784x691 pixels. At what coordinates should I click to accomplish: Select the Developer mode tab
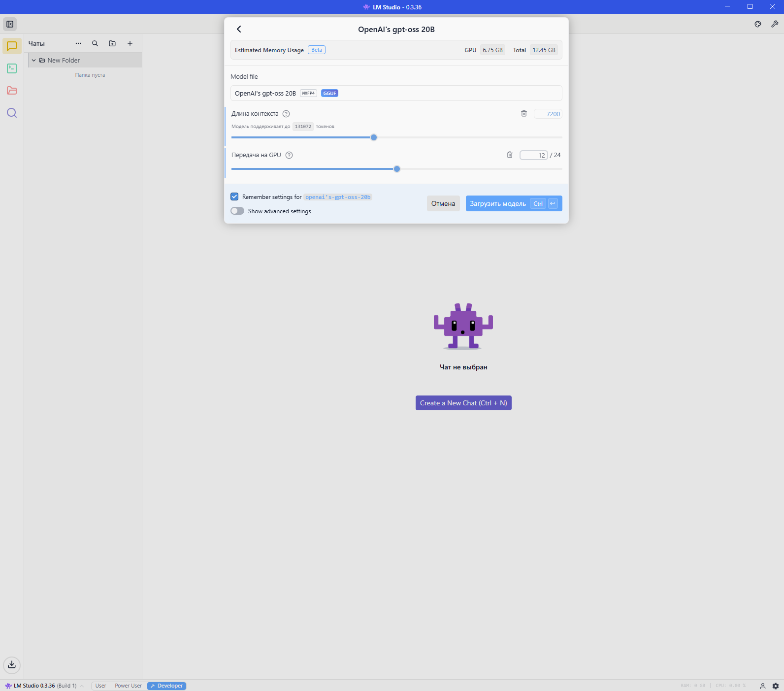167,686
